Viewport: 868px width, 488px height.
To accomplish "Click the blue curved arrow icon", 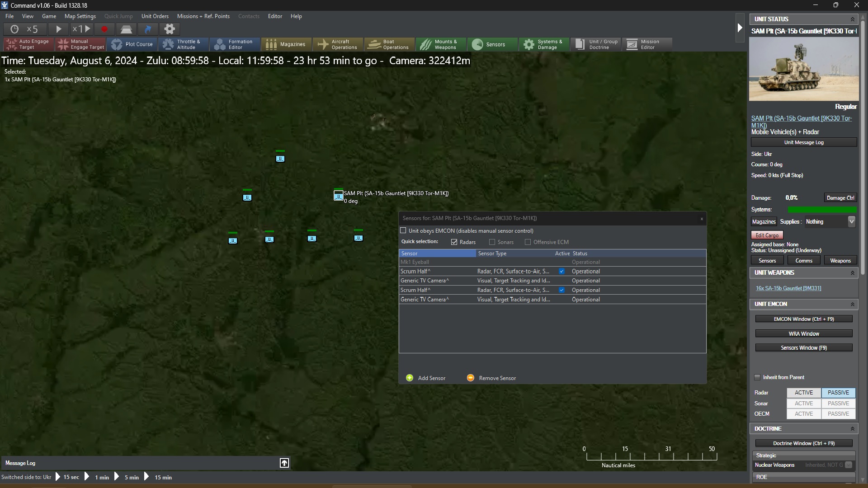I will [x=148, y=29].
